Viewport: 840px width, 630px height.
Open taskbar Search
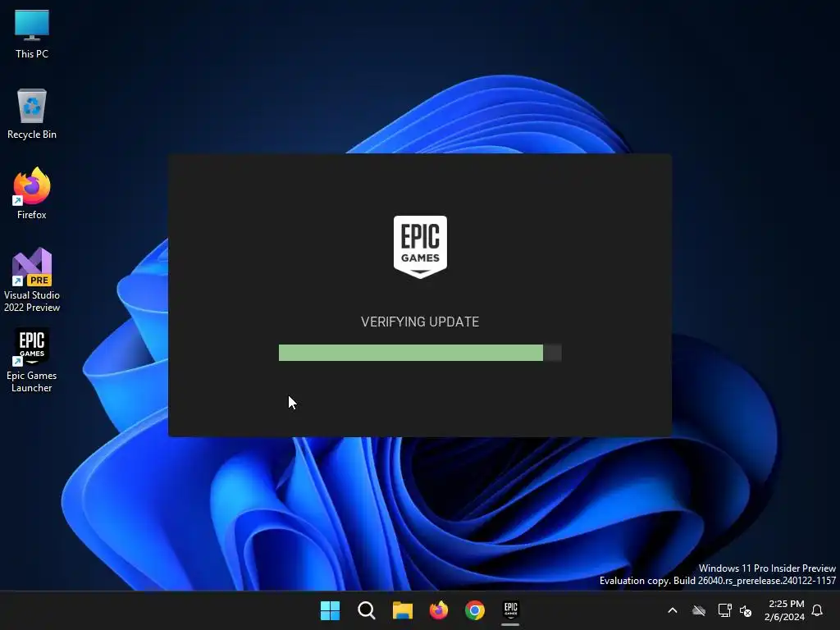coord(367,610)
